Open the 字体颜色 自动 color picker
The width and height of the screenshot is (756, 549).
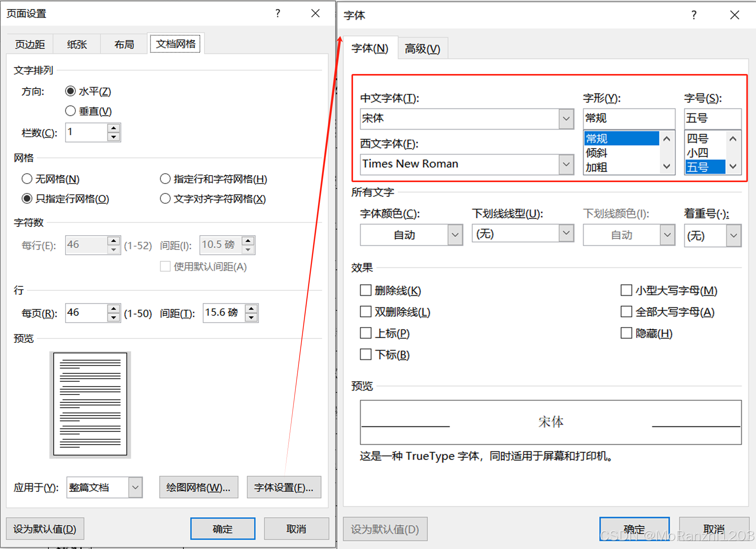(x=455, y=235)
